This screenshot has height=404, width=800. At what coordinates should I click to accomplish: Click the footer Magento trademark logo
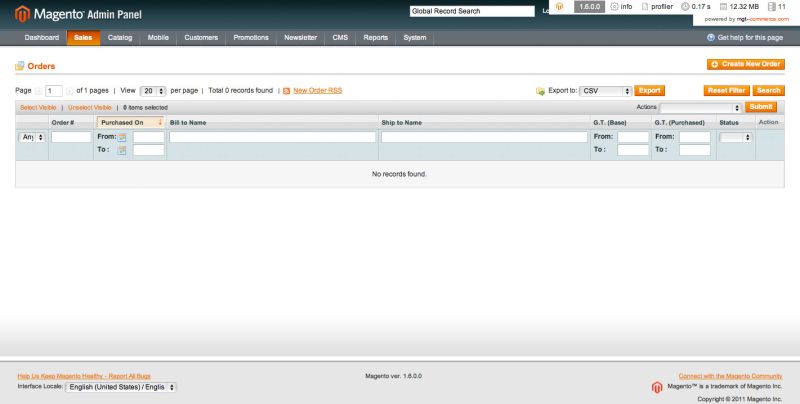pyautogui.click(x=657, y=387)
